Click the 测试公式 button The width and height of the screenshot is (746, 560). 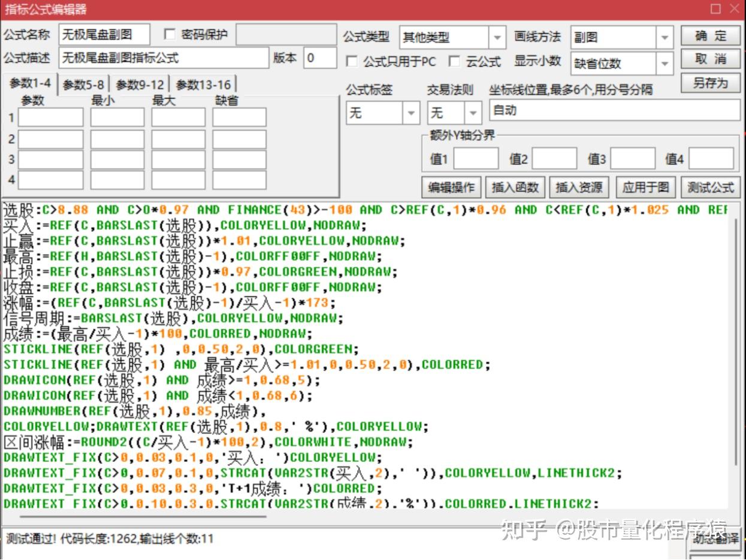711,187
